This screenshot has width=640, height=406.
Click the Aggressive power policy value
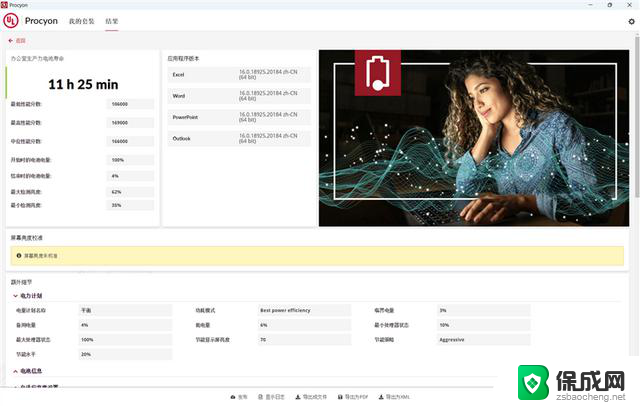point(484,339)
